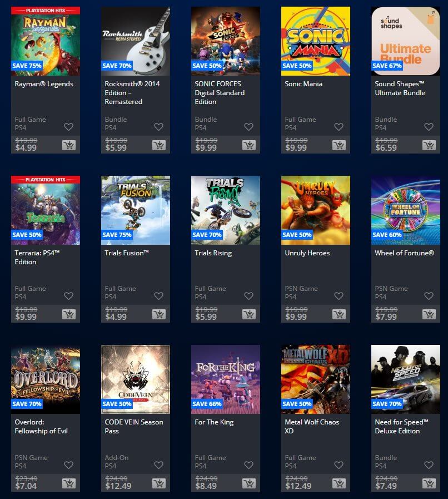Image resolution: width=448 pixels, height=499 pixels.
Task: Add Rayman Legends to cart
Action: point(69,145)
